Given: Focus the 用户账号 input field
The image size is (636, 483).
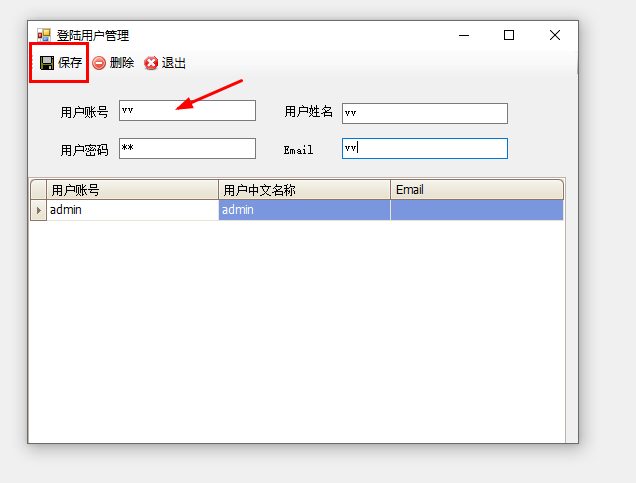Looking at the screenshot, I should (x=187, y=110).
